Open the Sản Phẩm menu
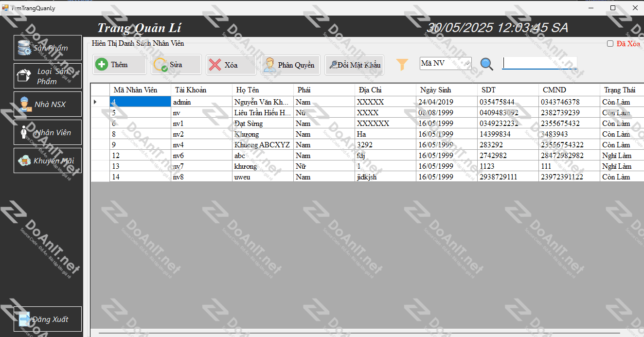The height and width of the screenshot is (337, 644). (48, 48)
